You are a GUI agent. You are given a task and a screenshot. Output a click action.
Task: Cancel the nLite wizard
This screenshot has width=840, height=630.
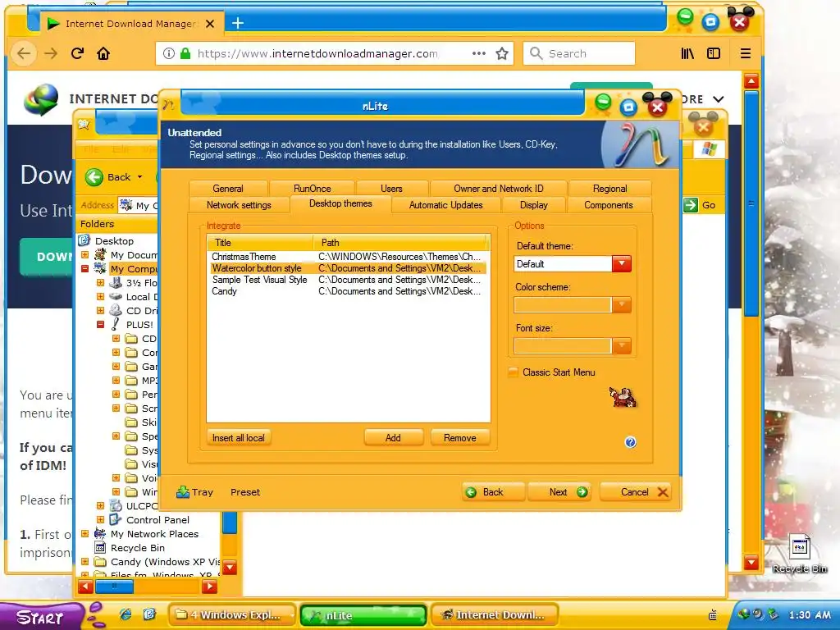coord(636,492)
